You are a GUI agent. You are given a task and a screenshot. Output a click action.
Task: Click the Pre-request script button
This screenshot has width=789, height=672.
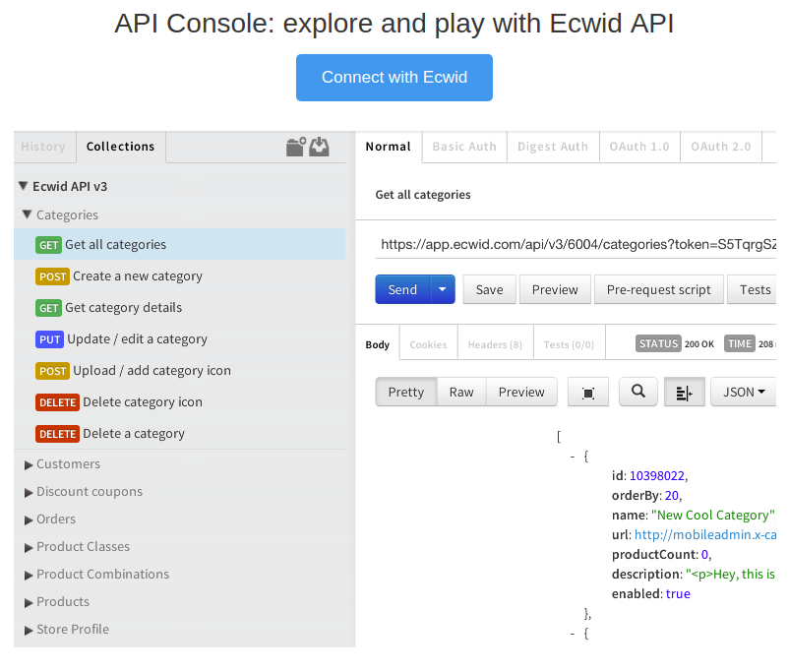pos(659,289)
